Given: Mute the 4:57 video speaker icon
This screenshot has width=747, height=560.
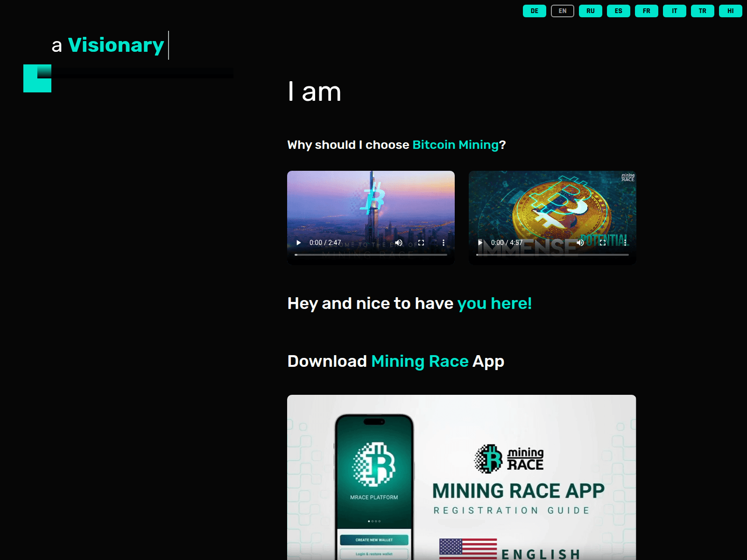Looking at the screenshot, I should (580, 243).
